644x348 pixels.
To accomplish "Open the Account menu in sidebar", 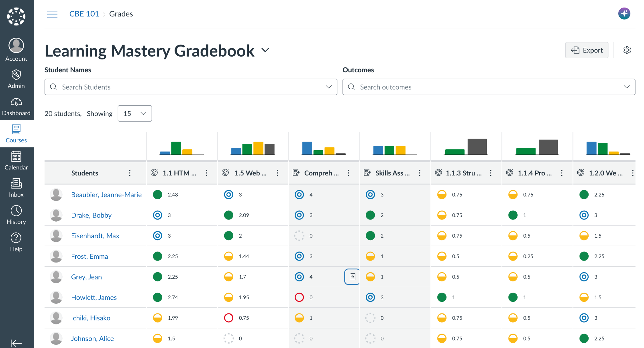I will pos(16,50).
